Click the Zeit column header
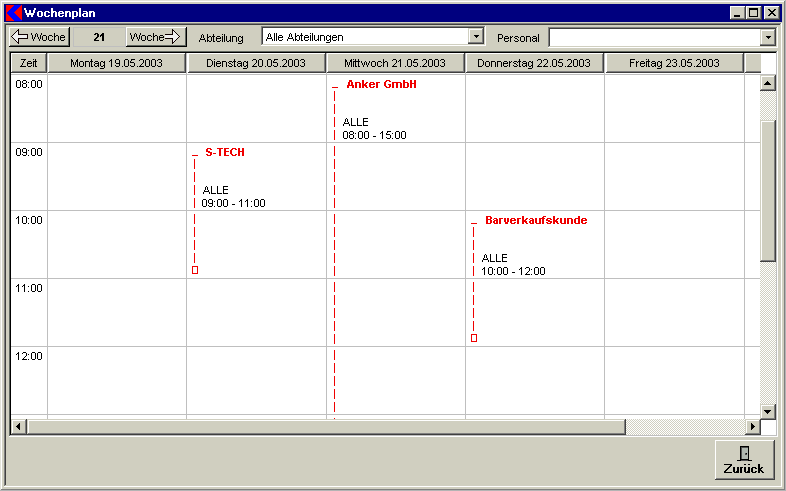 point(28,63)
